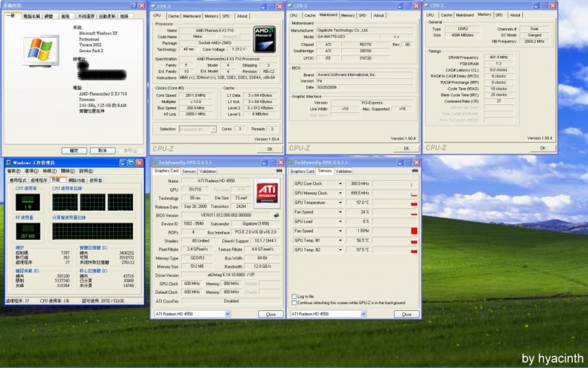The height and width of the screenshot is (368, 588).
Task: Open the 檔案(F) menu in Task Manager
Action: click(x=13, y=171)
